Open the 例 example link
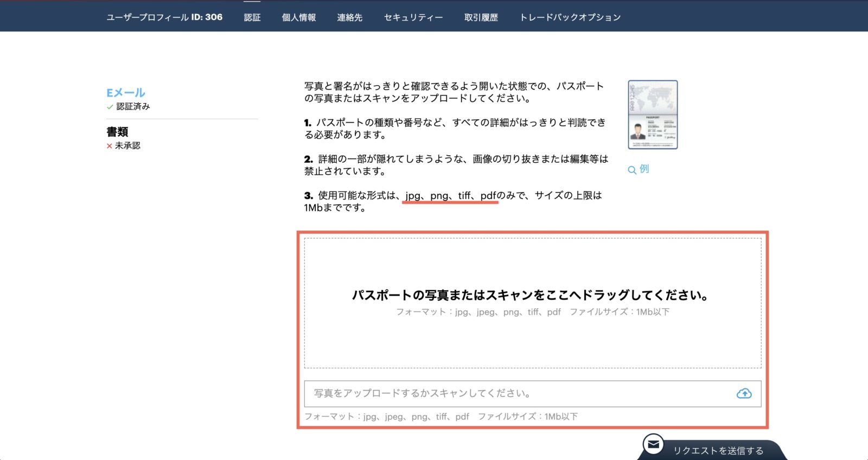The height and width of the screenshot is (460, 868). [644, 169]
